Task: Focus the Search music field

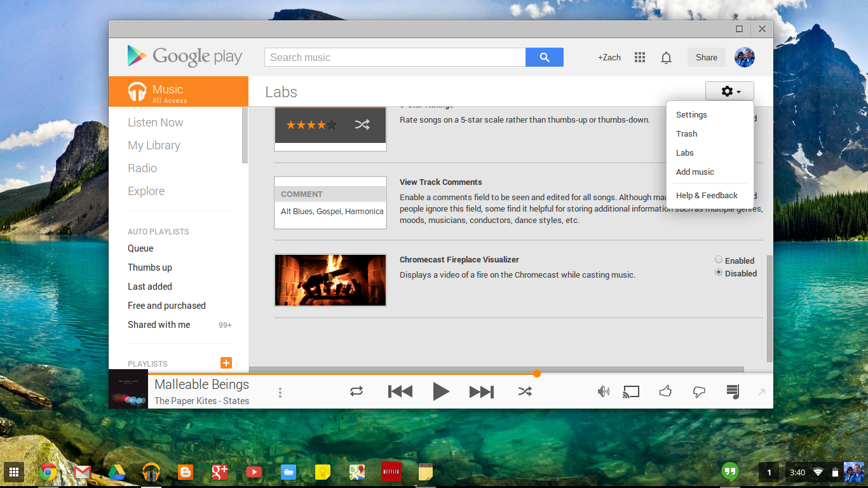Action: pyautogui.click(x=395, y=57)
